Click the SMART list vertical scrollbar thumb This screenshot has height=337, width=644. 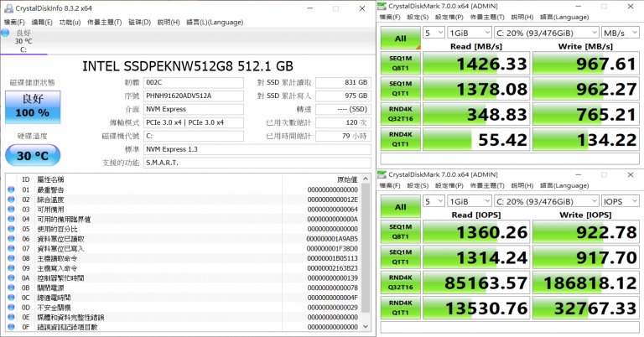coord(366,248)
